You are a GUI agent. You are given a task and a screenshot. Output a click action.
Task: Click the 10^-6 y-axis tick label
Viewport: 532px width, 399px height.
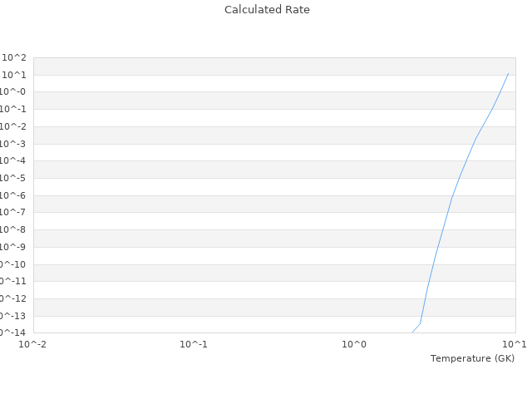tap(13, 195)
